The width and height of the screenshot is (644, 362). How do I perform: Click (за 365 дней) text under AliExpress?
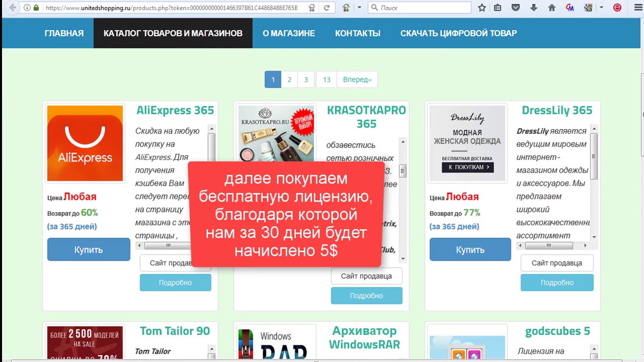click(72, 226)
